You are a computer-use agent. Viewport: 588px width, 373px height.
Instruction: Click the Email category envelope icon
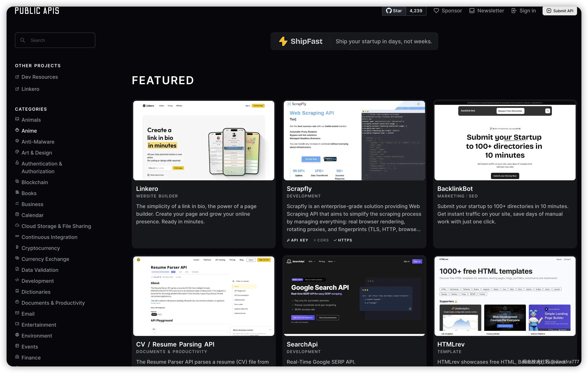coord(17,313)
